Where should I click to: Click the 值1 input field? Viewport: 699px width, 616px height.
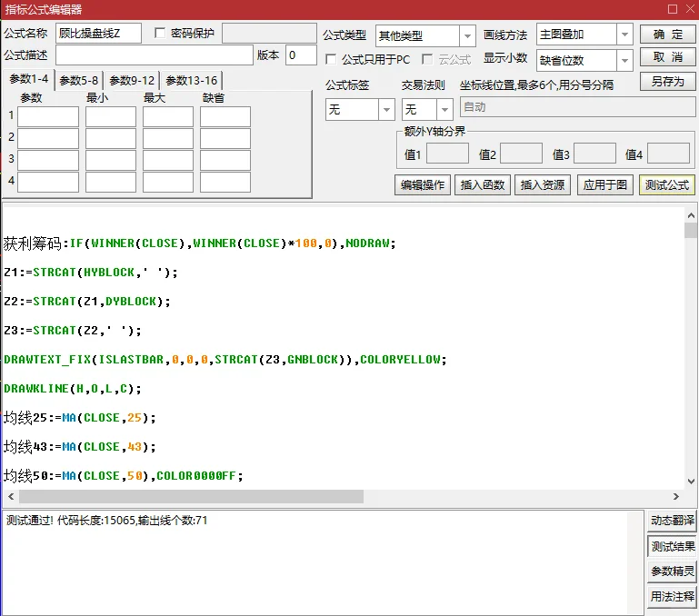tap(447, 154)
